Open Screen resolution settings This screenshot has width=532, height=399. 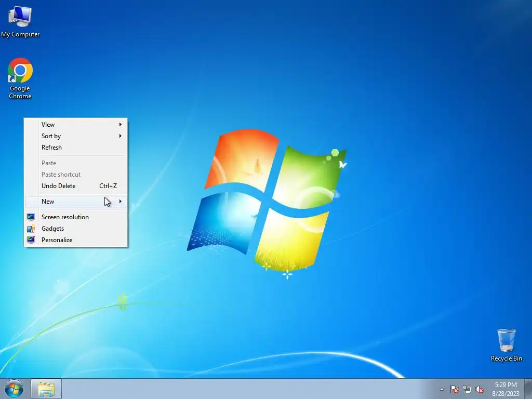[x=76, y=217]
